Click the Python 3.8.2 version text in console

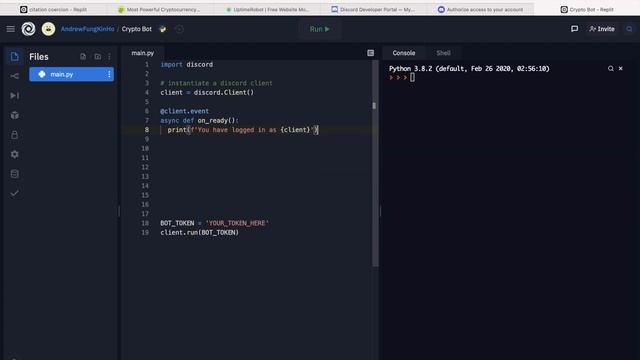click(469, 69)
